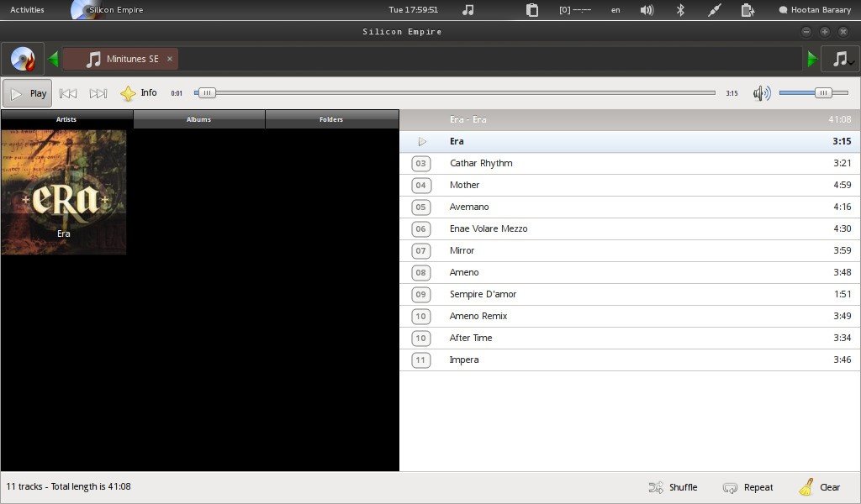Open network connection icon in top panel
This screenshot has width=861, height=504.
pyautogui.click(x=715, y=10)
